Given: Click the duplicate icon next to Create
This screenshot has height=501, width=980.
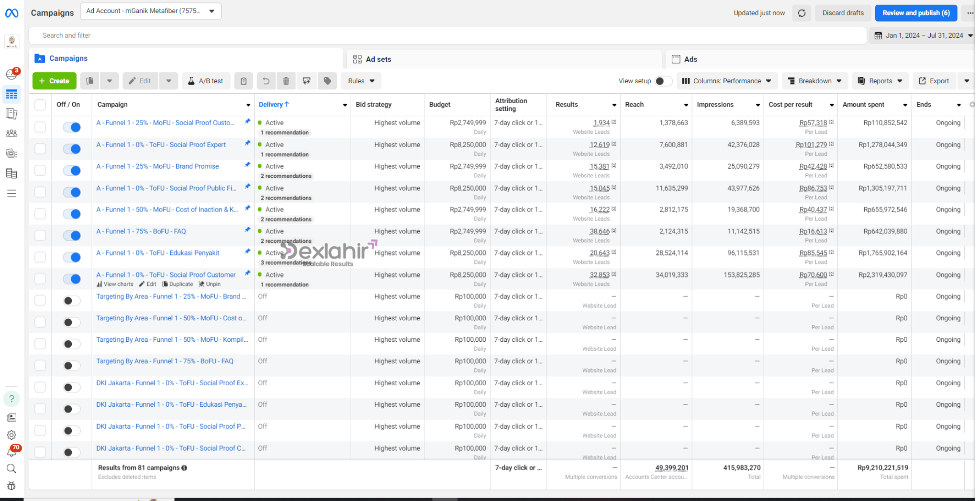Looking at the screenshot, I should 90,81.
